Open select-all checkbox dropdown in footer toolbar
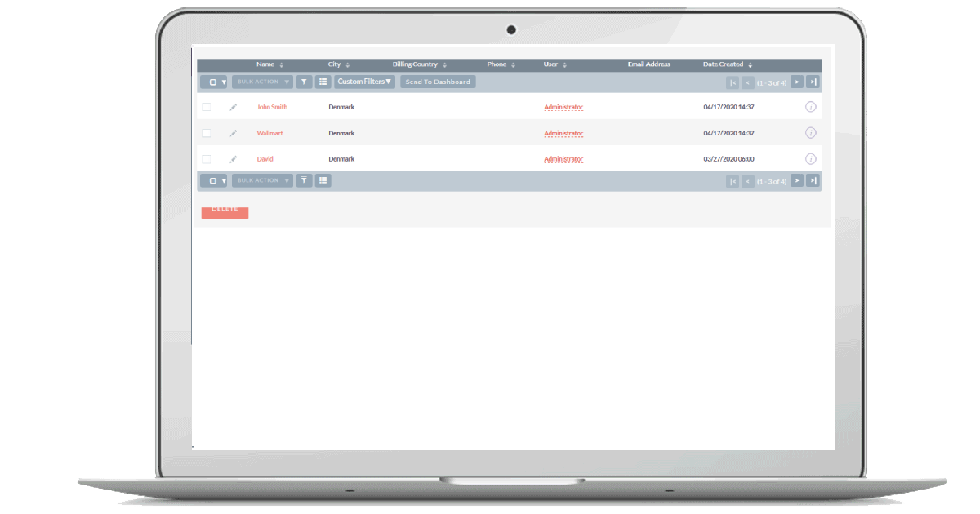 coord(214,180)
